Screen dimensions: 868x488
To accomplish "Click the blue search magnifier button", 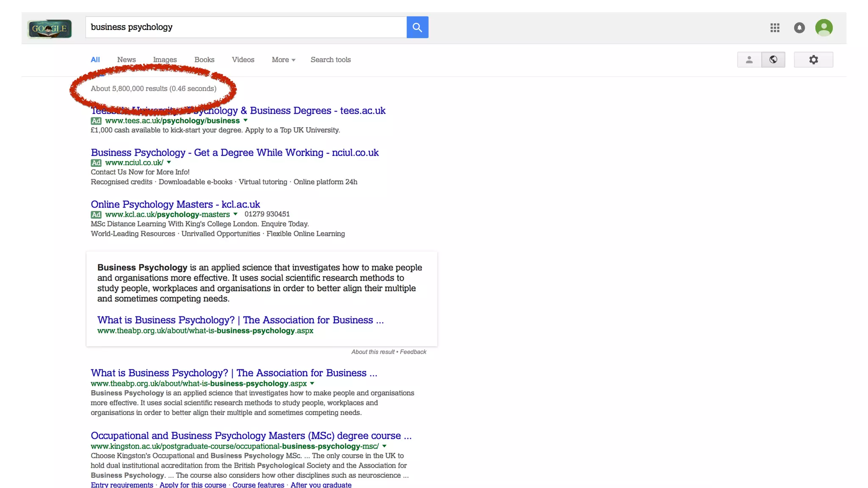I will 417,27.
